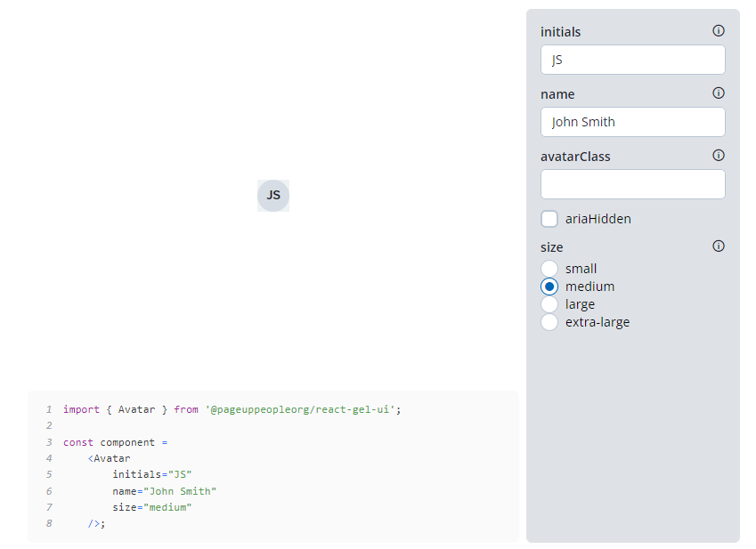Click the 'const component =' code line

(x=115, y=442)
